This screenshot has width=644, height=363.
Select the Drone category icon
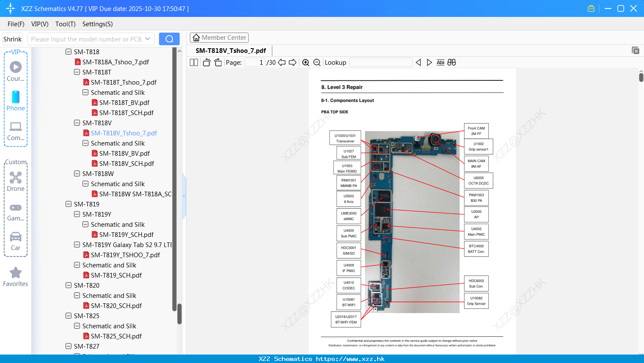click(x=16, y=181)
